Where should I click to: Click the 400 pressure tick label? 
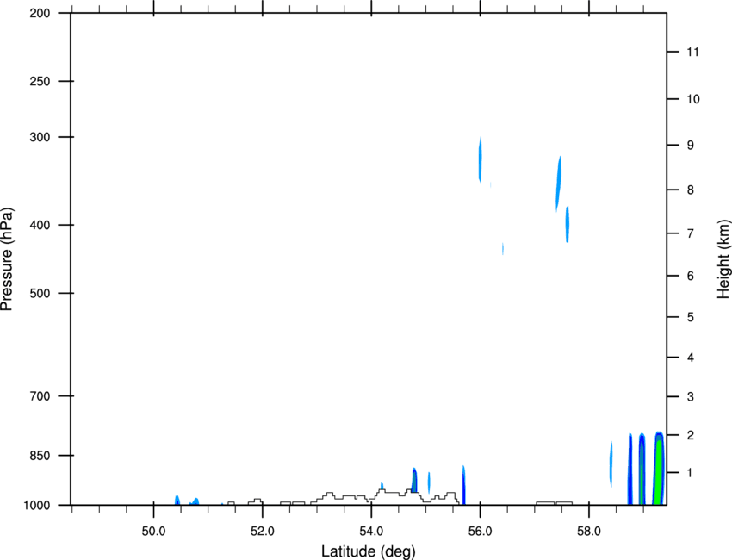coord(40,225)
